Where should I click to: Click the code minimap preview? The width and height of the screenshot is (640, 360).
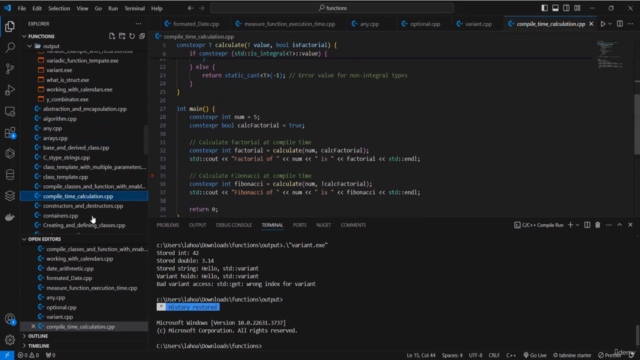[609, 54]
